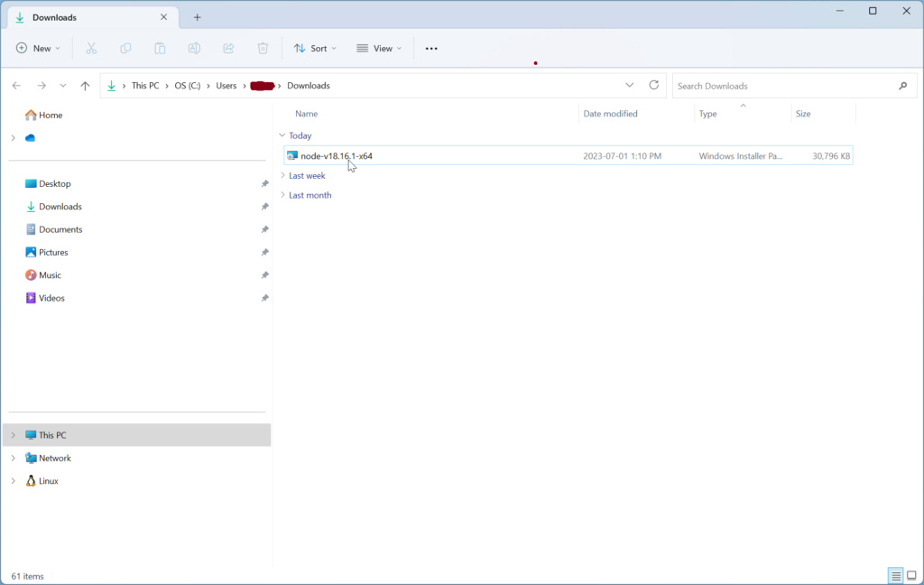
Task: Open Downloads in quick access
Action: [x=53, y=207]
